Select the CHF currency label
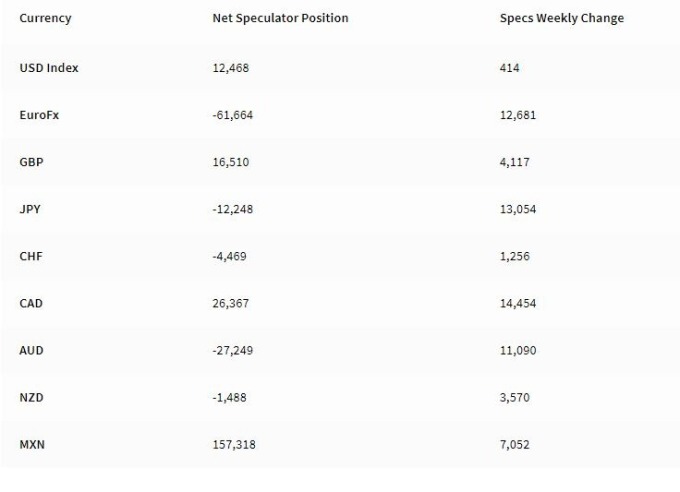This screenshot has height=492, width=680. [x=31, y=256]
